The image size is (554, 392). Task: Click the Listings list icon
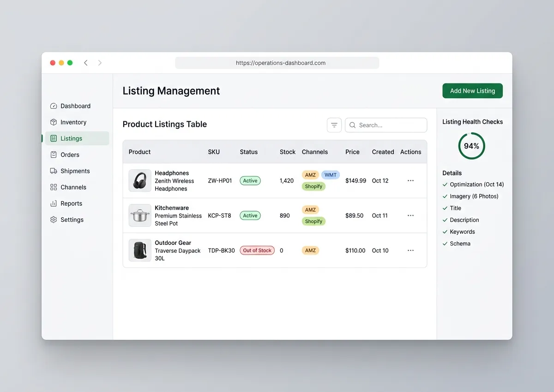tap(54, 138)
